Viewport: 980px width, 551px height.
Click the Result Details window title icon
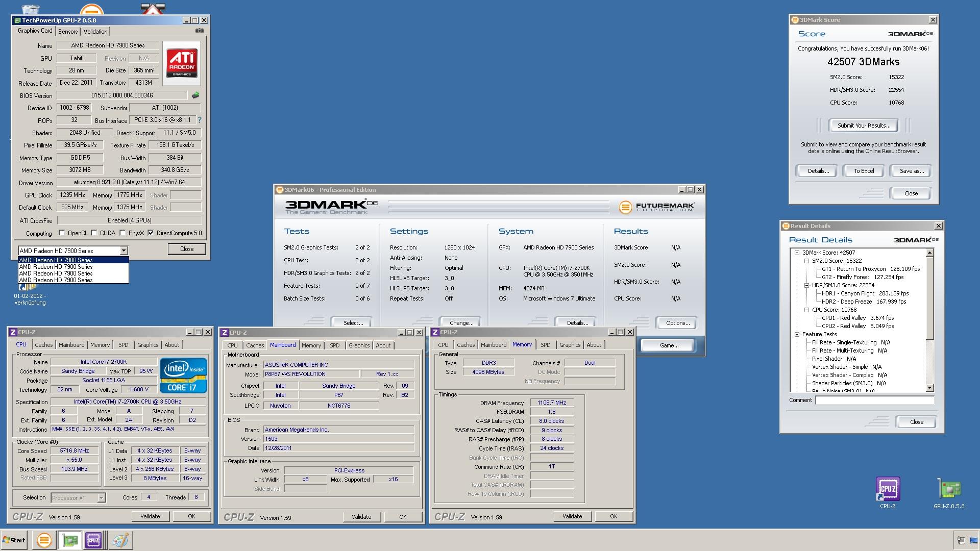tap(786, 226)
